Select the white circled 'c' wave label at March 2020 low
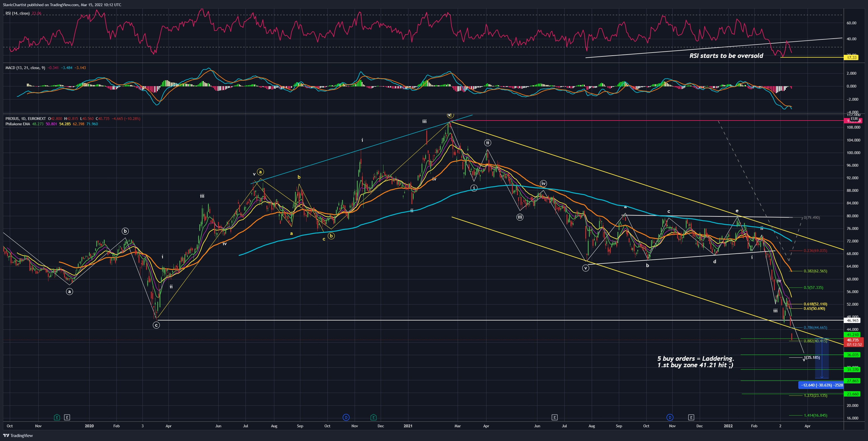The height and width of the screenshot is (441, 868). pyautogui.click(x=156, y=325)
